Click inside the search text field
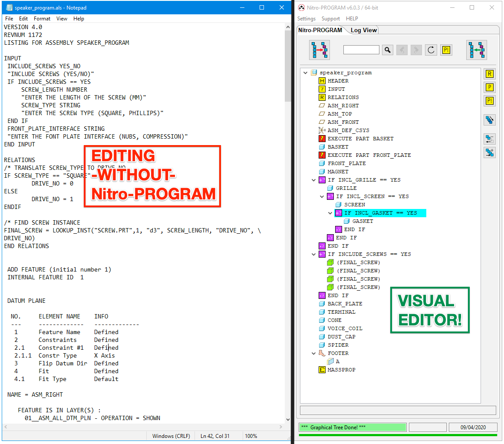Image resolution: width=504 pixels, height=444 pixels. point(361,50)
